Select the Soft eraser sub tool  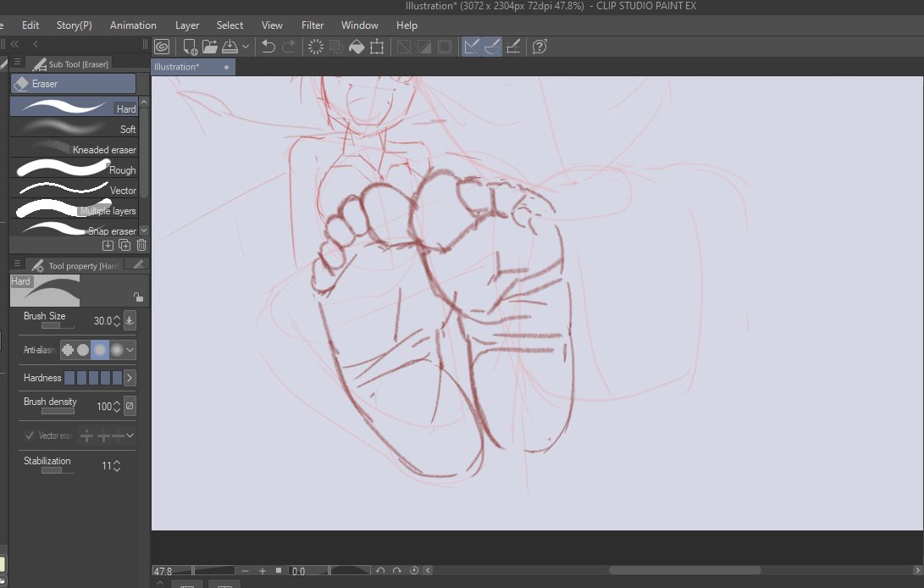pos(74,127)
